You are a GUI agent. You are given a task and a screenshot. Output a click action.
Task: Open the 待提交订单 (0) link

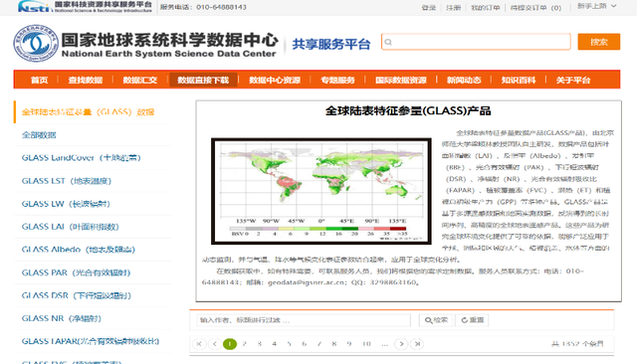click(535, 7)
